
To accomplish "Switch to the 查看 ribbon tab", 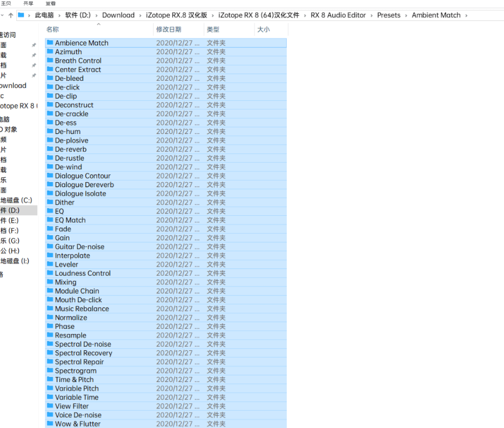I will [50, 3].
